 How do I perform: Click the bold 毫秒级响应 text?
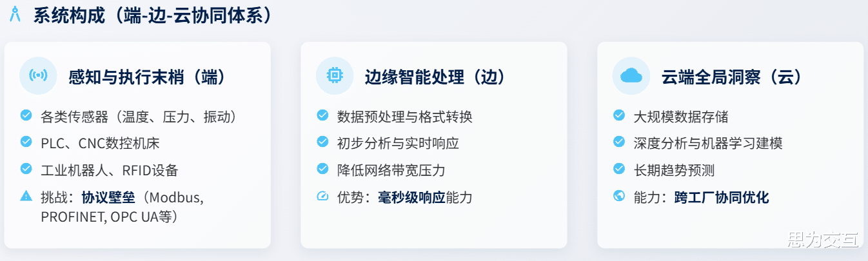click(x=411, y=197)
